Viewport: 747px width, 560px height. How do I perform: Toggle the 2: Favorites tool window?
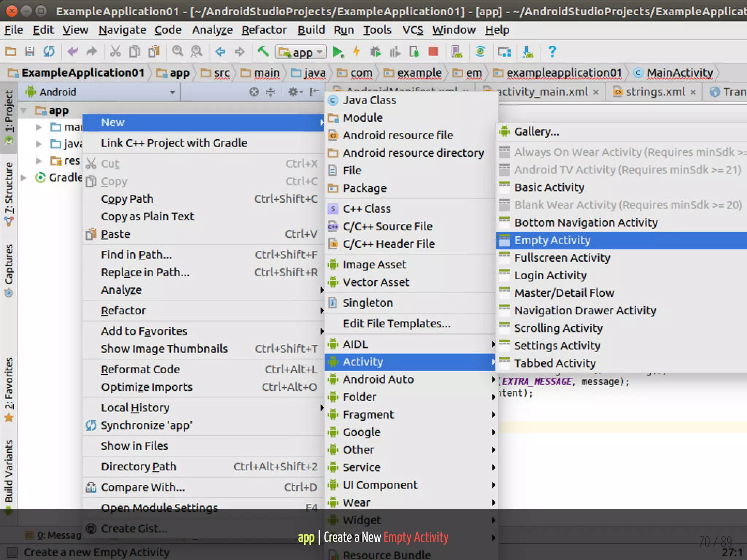pyautogui.click(x=8, y=389)
